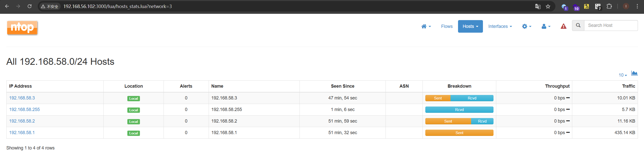Open host 192.168.58.3 details link
The height and width of the screenshot is (160, 644).
click(x=22, y=98)
